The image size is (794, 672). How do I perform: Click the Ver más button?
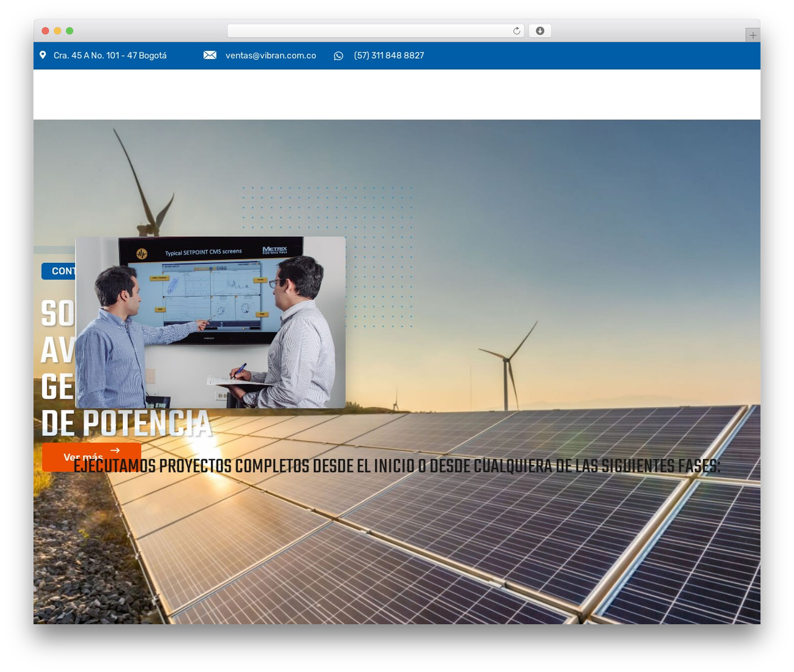[91, 457]
